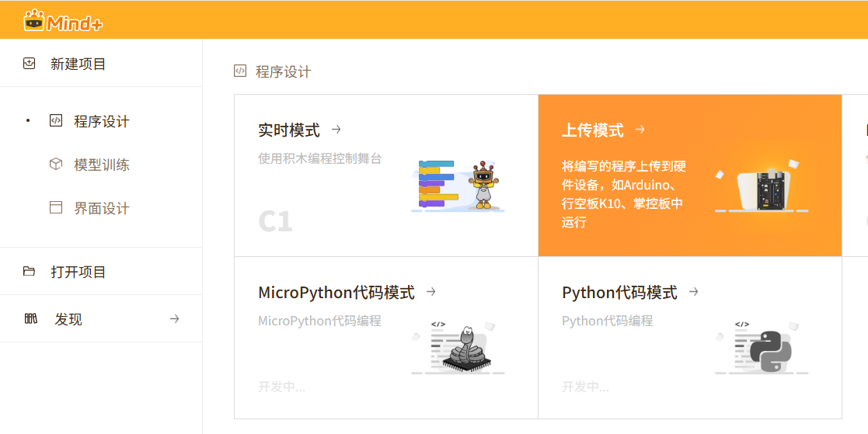868x434 pixels.
Task: Click the code icon beside 程序设计 heading
Action: [x=240, y=71]
